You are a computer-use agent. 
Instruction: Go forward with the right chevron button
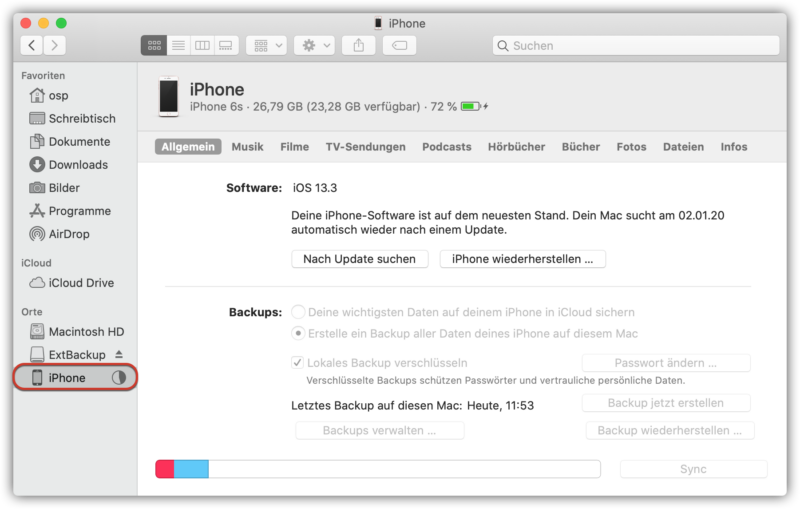[x=55, y=45]
